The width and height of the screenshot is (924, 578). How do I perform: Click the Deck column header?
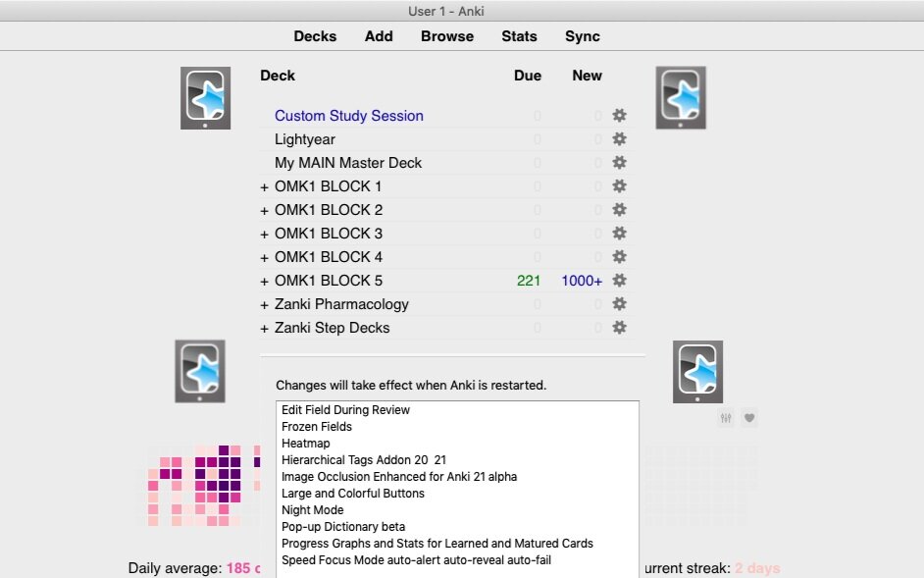click(277, 76)
